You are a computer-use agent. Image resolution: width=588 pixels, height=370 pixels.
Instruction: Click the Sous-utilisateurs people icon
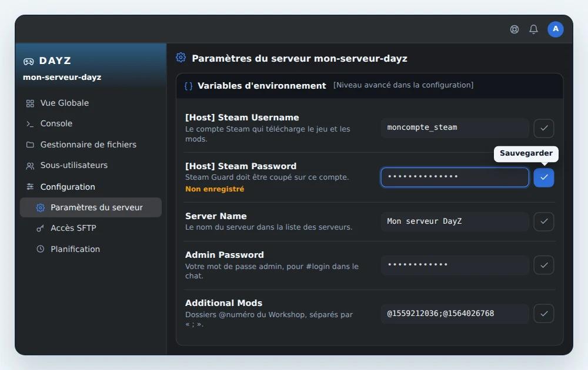pos(30,166)
